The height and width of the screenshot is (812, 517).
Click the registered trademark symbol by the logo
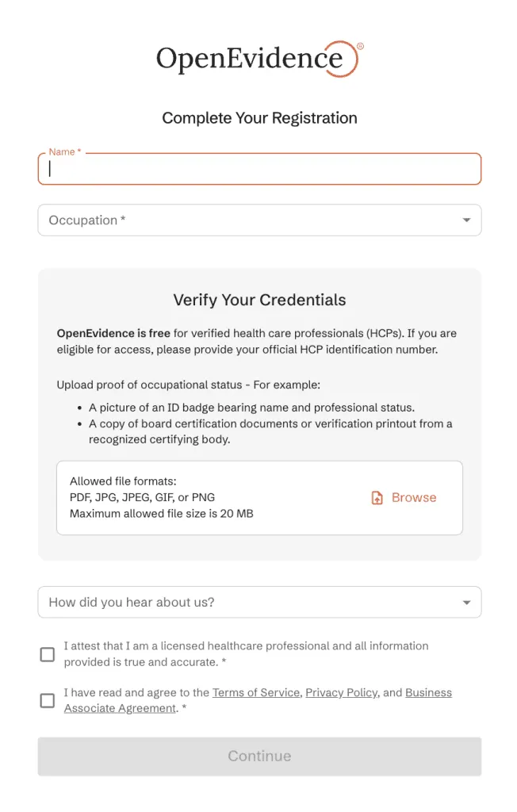(x=360, y=47)
